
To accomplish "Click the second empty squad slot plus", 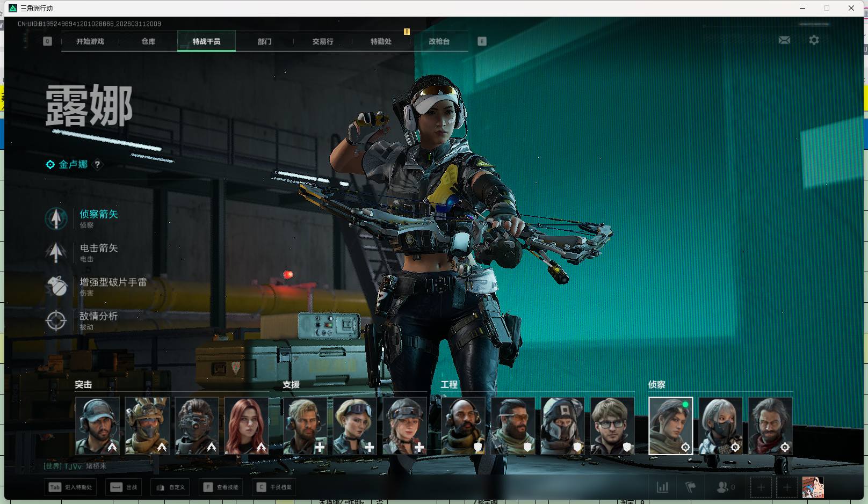I will pyautogui.click(x=787, y=487).
